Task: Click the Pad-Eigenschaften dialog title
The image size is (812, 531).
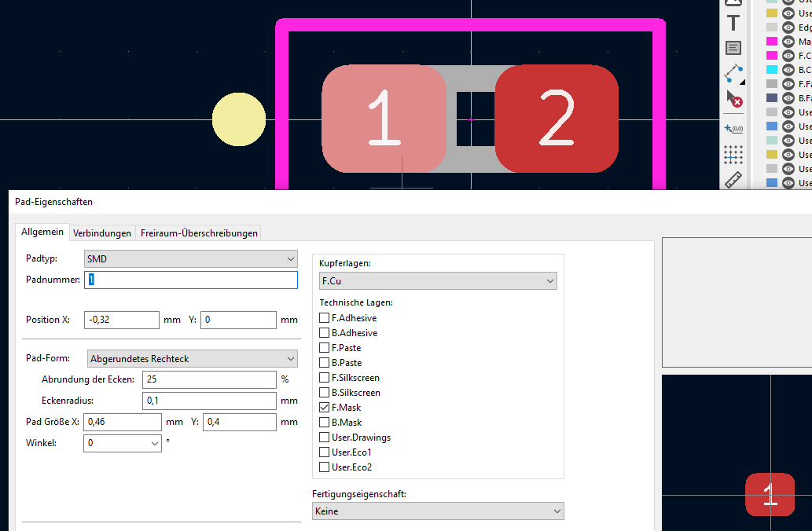Action: point(54,202)
